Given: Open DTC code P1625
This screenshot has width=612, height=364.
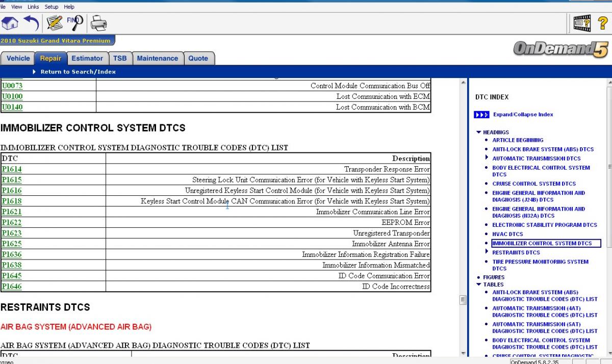Looking at the screenshot, I should pos(12,244).
